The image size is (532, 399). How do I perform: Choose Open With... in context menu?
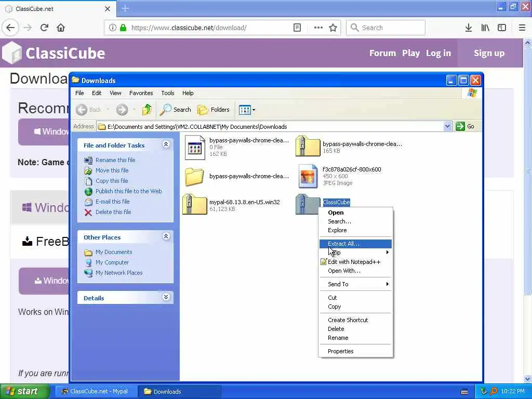click(355, 270)
